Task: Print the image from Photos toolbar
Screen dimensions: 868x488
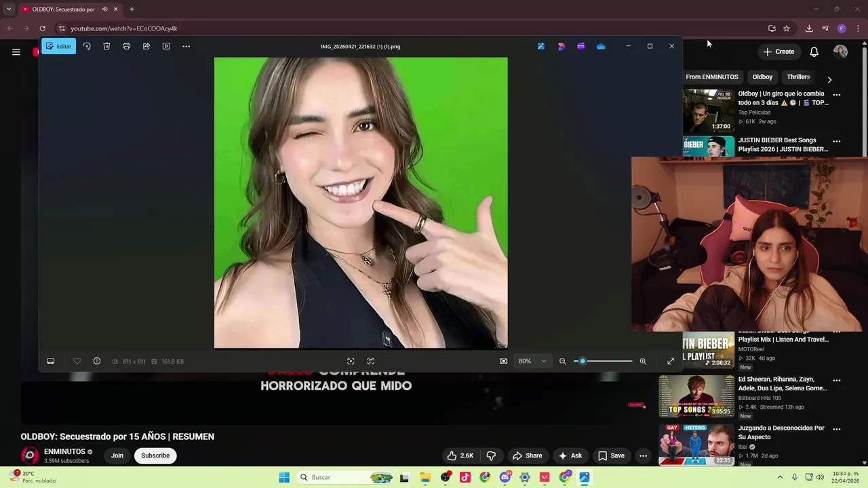Action: (126, 46)
